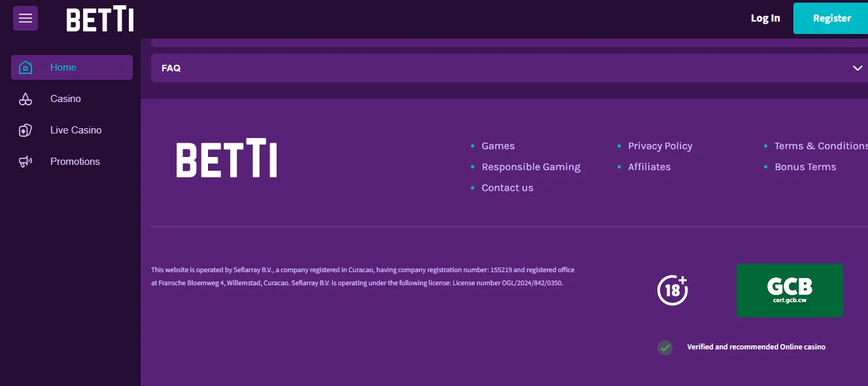The image size is (868, 386).
Task: Open the Bonus Terms link
Action: 805,167
